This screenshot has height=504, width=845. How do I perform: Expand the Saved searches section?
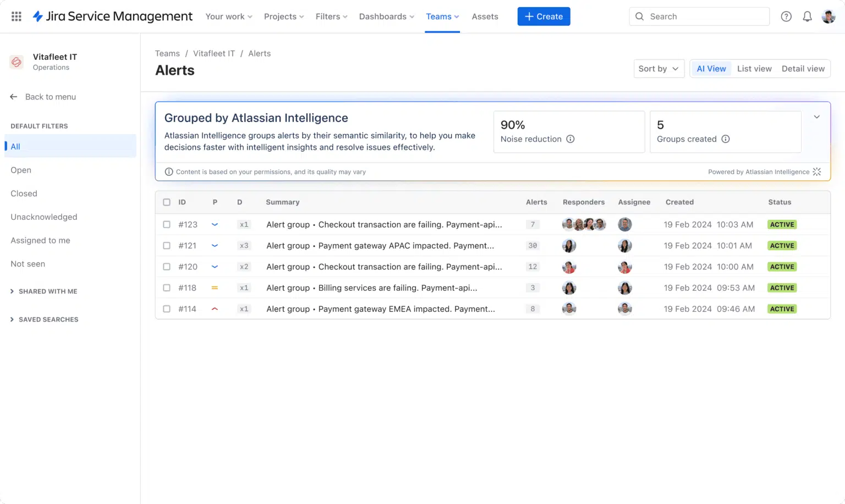45,319
